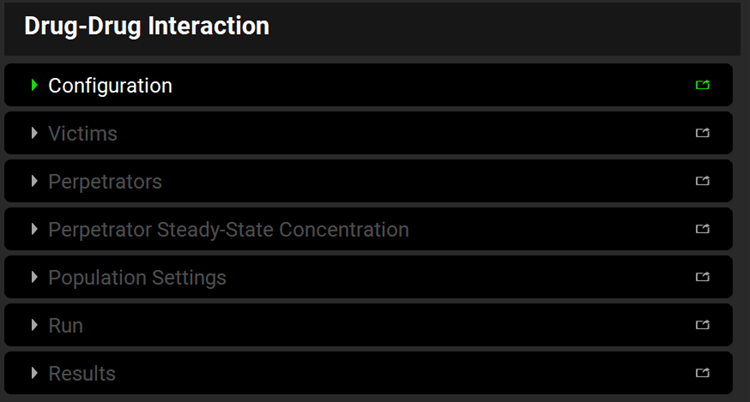This screenshot has height=402, width=750.
Task: Click the pop-out icon in Run row
Action: (702, 326)
